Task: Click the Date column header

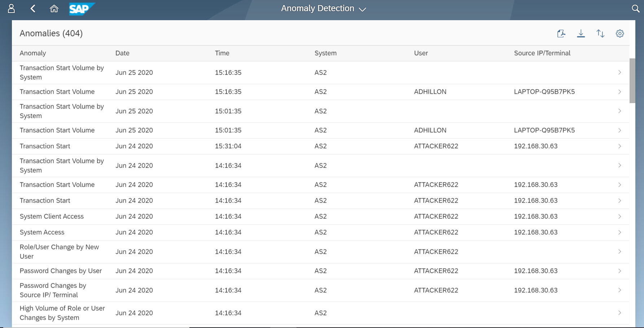Action: tap(122, 53)
